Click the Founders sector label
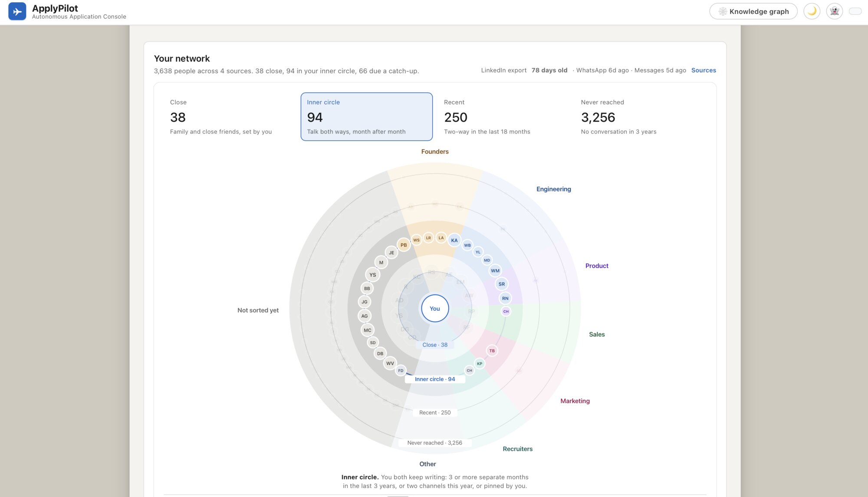 click(x=435, y=151)
